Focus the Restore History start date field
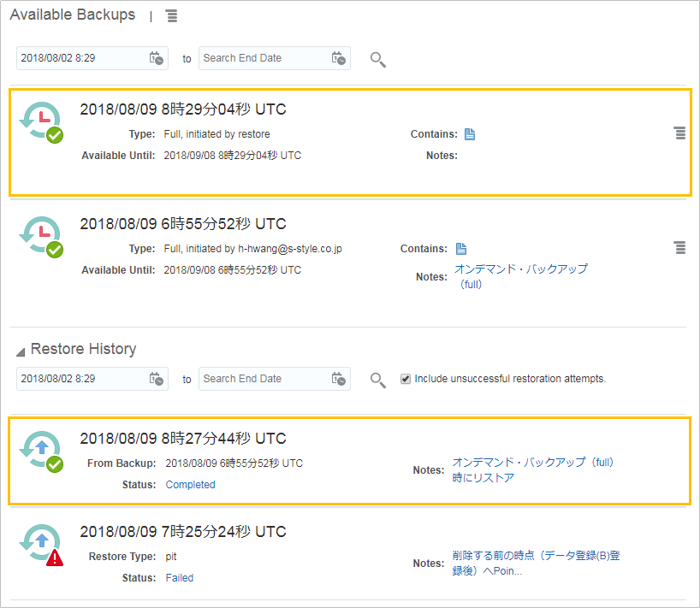 pos(83,379)
